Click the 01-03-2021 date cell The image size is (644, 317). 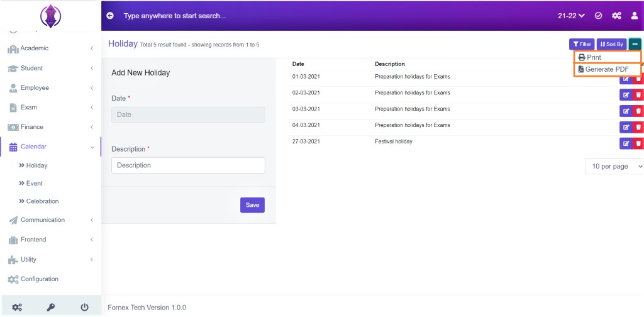point(306,77)
